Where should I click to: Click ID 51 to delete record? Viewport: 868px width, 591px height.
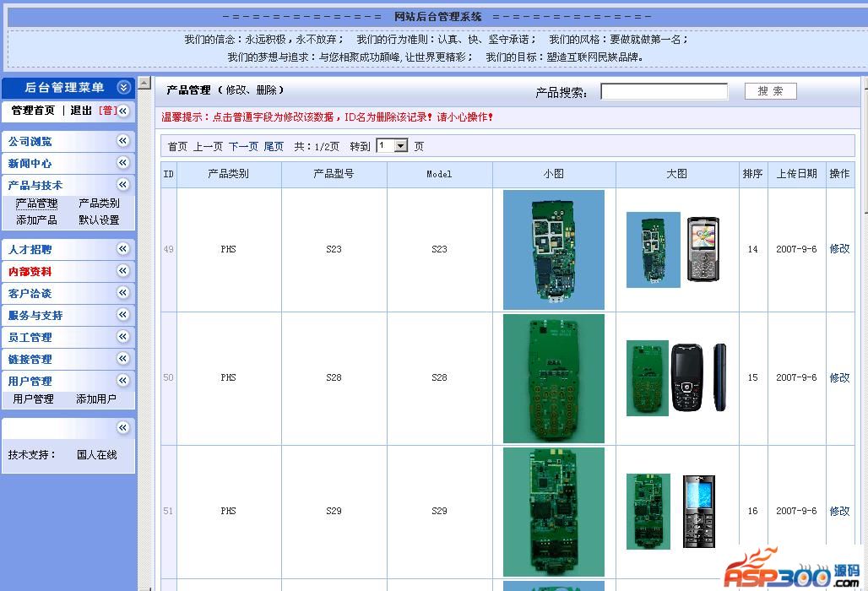click(x=169, y=512)
